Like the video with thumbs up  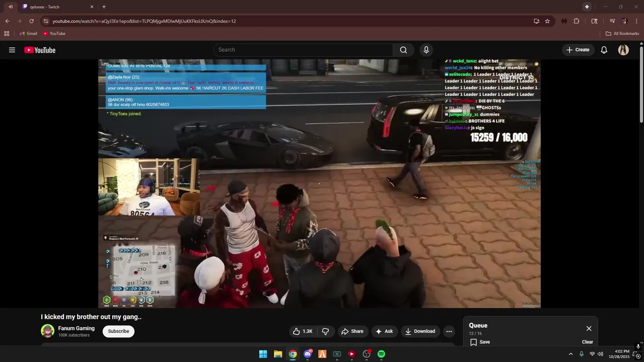point(303,331)
